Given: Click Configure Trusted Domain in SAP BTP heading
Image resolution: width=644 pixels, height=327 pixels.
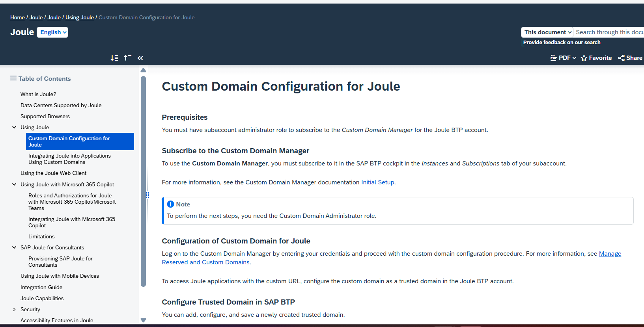Looking at the screenshot, I should pyautogui.click(x=228, y=302).
